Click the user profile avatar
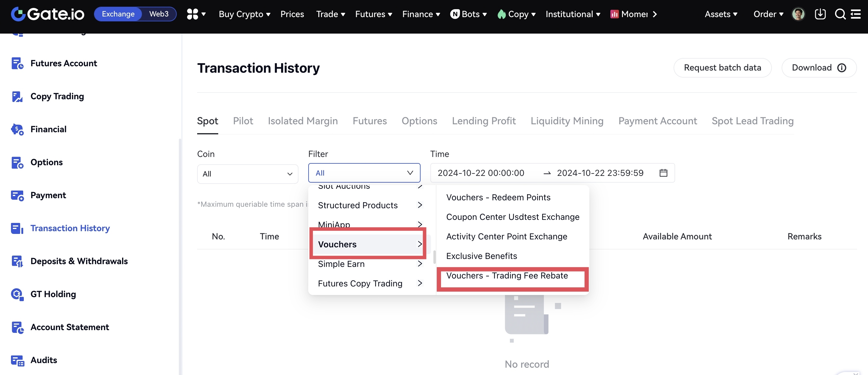This screenshot has height=375, width=868. [x=797, y=14]
